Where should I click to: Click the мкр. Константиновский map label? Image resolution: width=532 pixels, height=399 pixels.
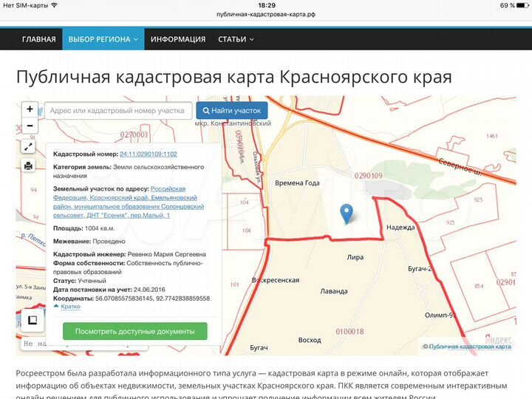pos(233,123)
